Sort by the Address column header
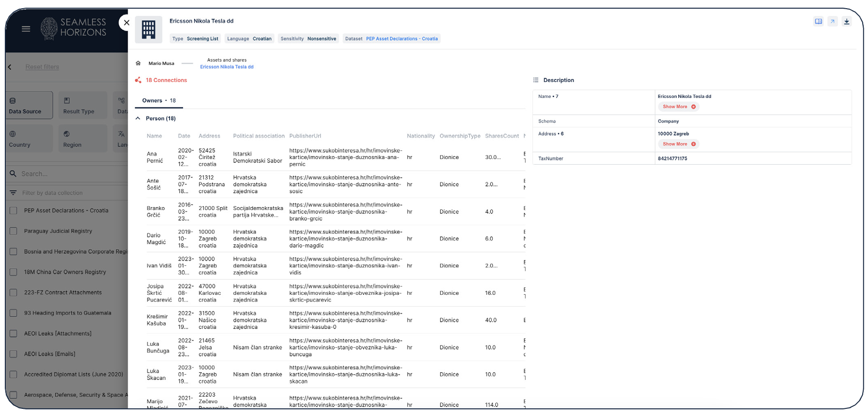Screen dimensions: 868x418 coord(210,136)
